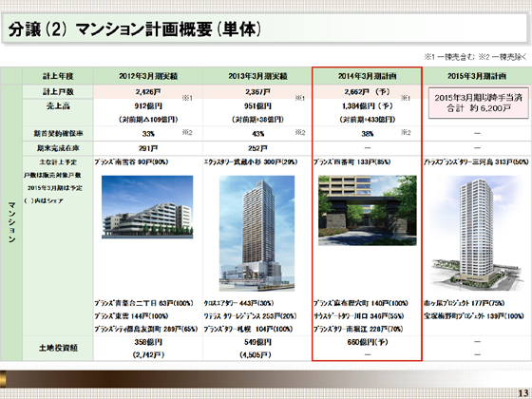Click ブランズシティ都島友渕町 289戸(65%)
Screen dimensions: 532x399
click(x=146, y=329)
